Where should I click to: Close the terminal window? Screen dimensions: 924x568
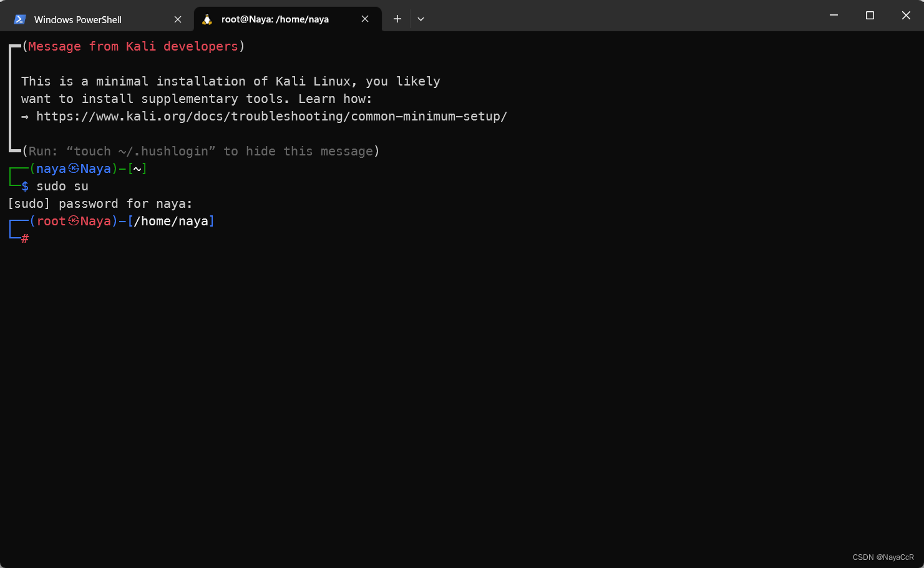click(906, 15)
